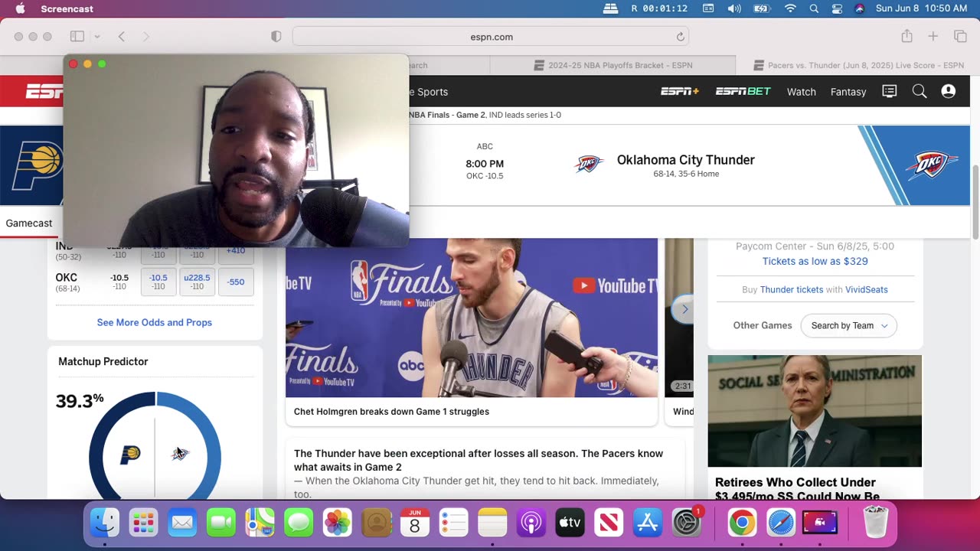Pick the u228.5 under total bet
This screenshot has height=551, width=980.
tap(197, 282)
